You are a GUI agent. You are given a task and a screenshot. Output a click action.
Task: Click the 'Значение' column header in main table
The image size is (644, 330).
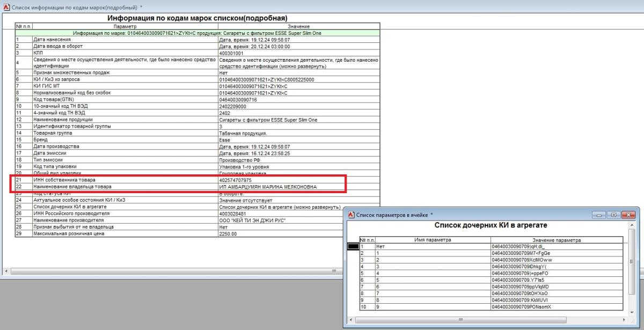coord(298,26)
